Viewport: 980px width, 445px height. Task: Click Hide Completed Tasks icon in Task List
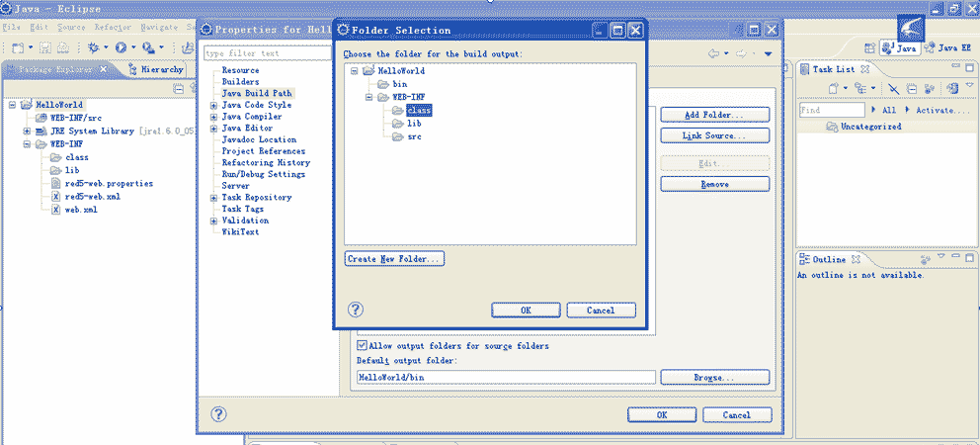894,88
